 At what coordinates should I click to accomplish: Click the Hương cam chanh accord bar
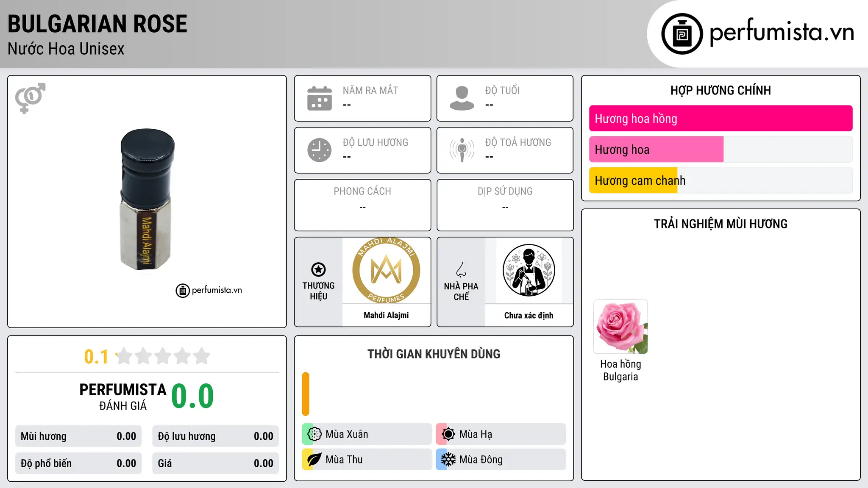[721, 180]
